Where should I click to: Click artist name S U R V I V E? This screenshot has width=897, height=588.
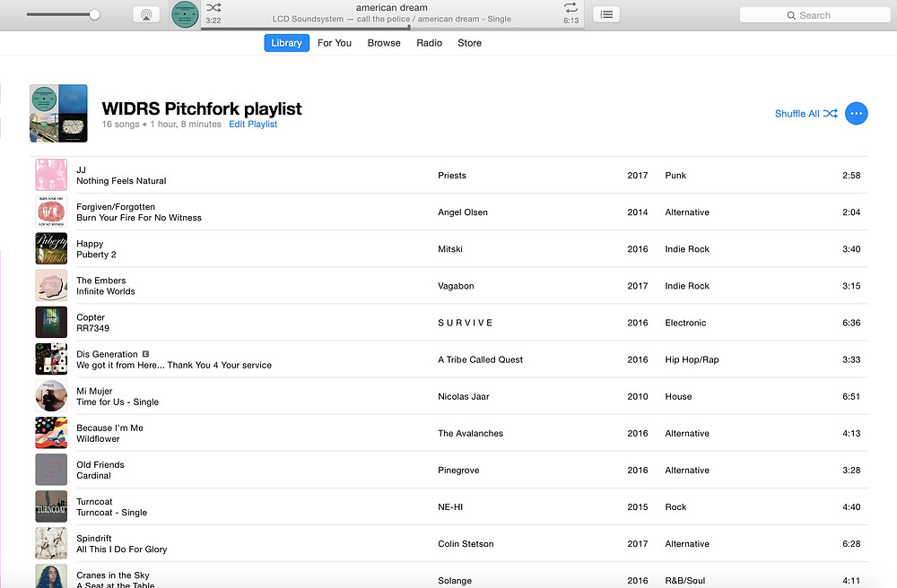point(465,323)
